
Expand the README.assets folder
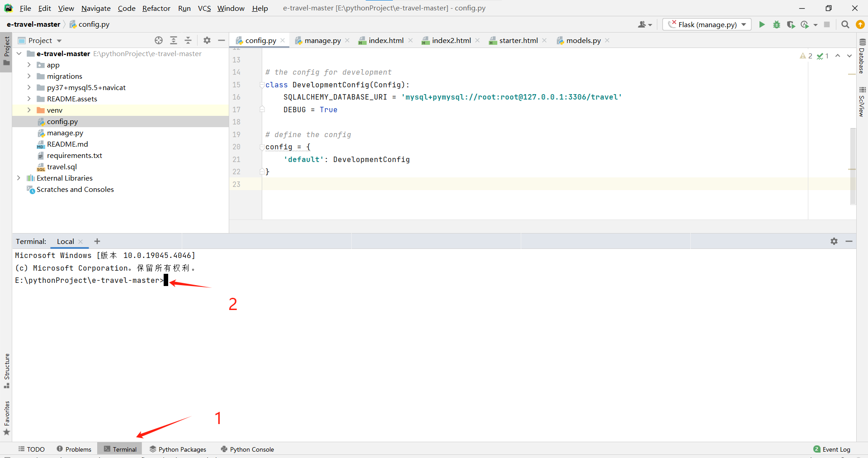[29, 99]
